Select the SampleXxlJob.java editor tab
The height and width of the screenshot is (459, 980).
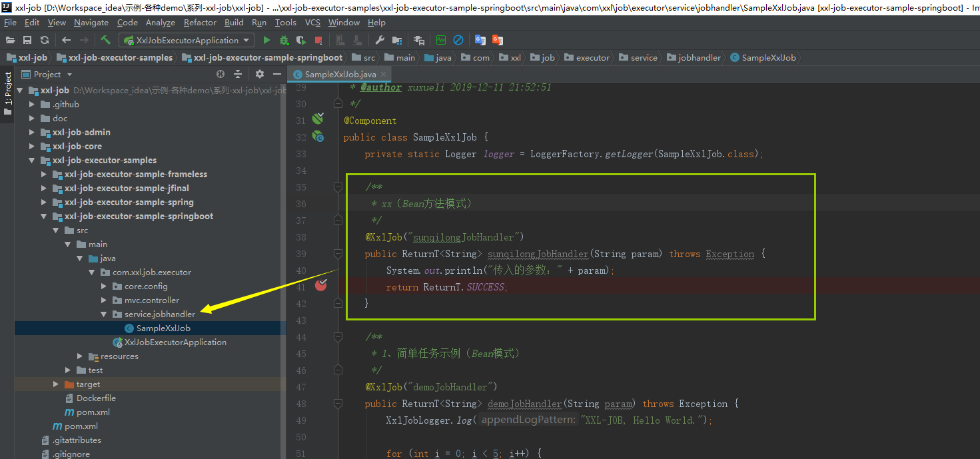[340, 74]
